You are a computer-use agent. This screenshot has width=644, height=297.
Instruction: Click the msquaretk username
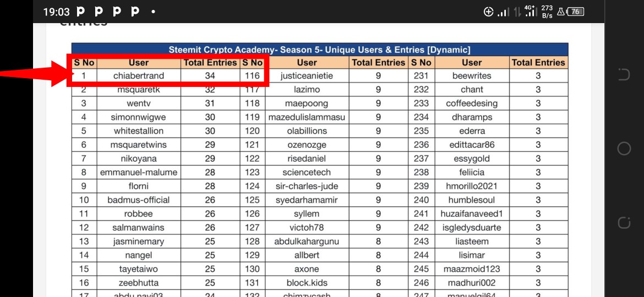138,90
